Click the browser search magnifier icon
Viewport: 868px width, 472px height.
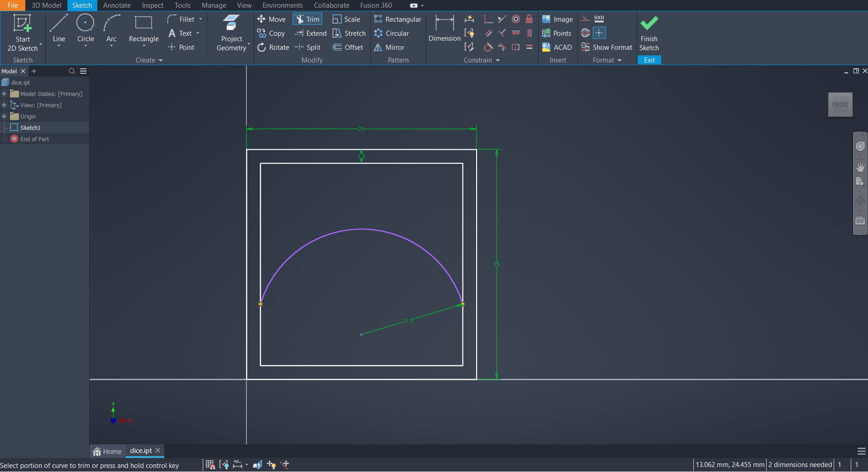[72, 71]
